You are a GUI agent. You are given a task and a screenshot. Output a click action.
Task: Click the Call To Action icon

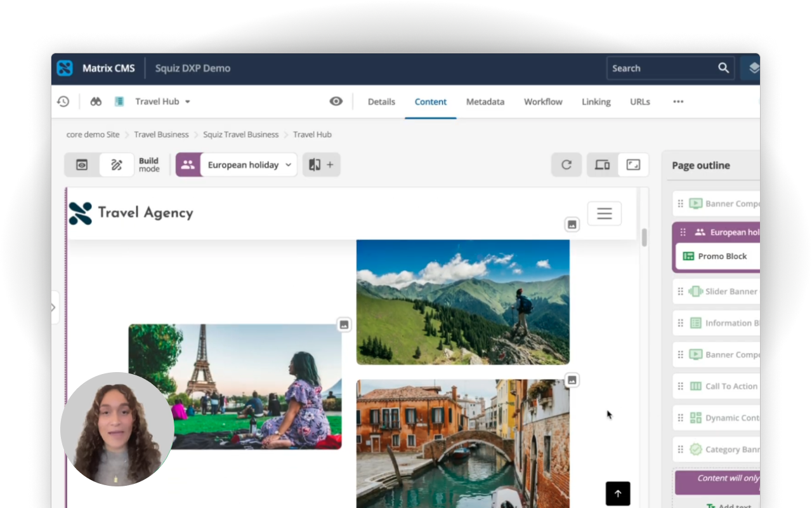coord(695,386)
